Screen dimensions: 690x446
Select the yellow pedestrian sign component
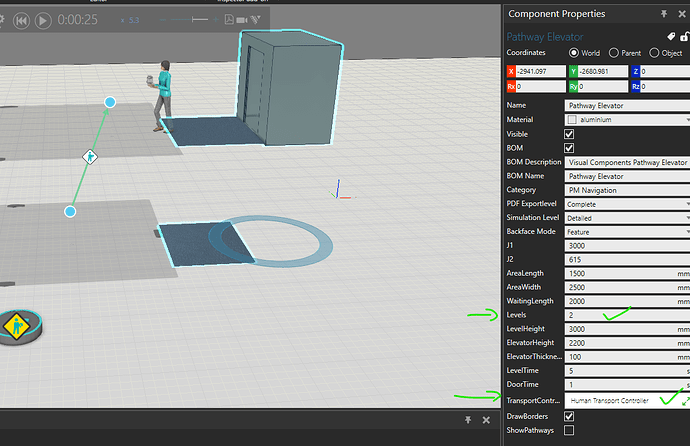(x=18, y=326)
